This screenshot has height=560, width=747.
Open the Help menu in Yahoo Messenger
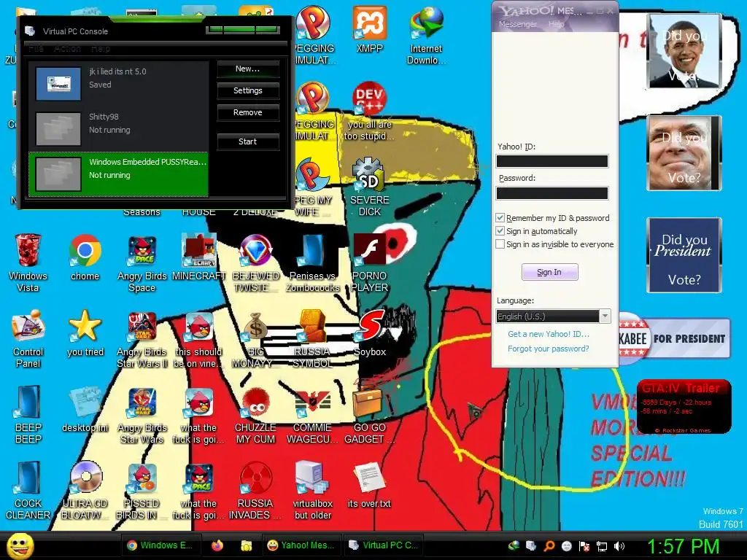tap(556, 24)
